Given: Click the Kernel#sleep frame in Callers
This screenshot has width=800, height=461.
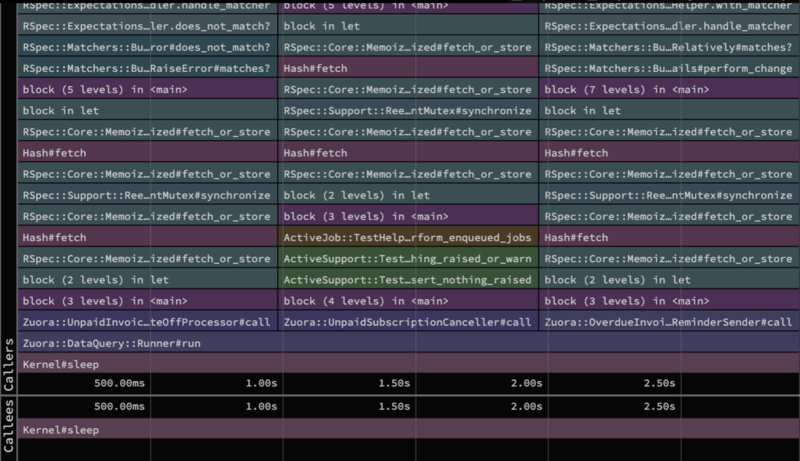Looking at the screenshot, I should tap(409, 364).
